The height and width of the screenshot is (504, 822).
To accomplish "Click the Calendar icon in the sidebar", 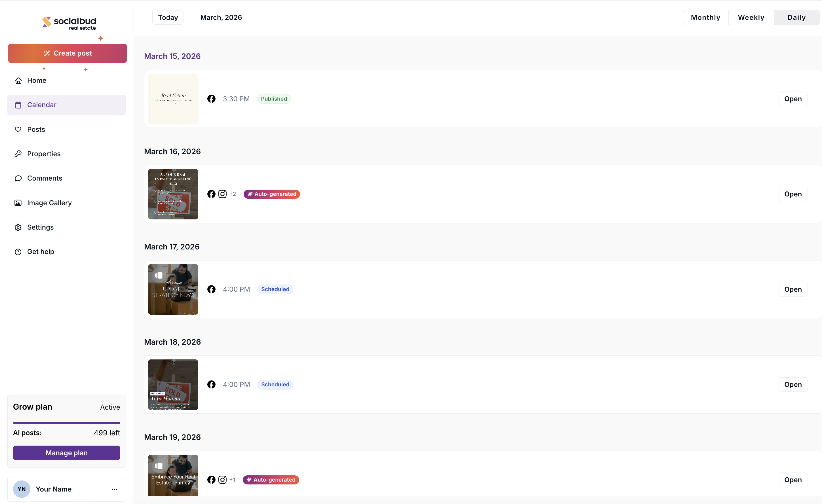I will click(18, 105).
